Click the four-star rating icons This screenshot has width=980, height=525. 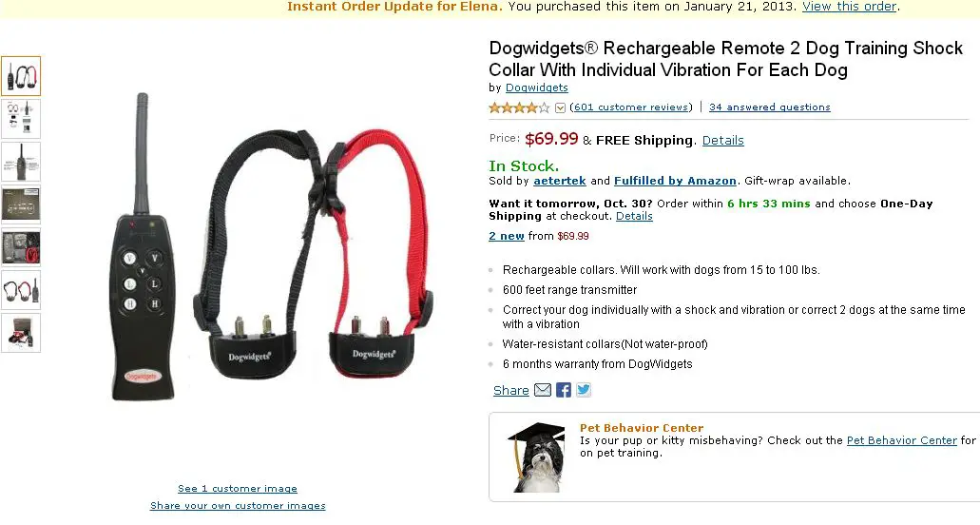coord(519,107)
